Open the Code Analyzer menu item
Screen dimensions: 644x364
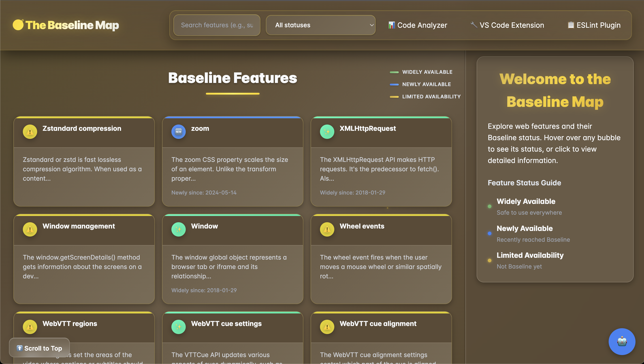(418, 25)
